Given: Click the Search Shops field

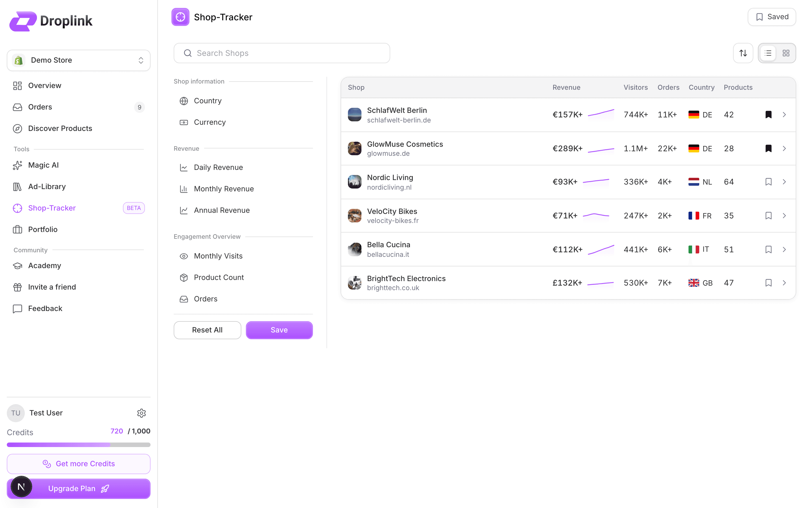Looking at the screenshot, I should tap(282, 53).
